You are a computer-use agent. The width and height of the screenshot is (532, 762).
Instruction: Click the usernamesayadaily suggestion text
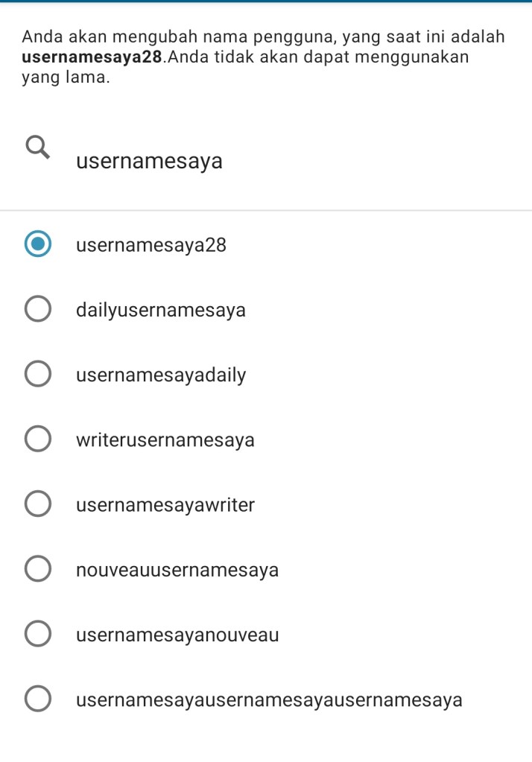click(161, 375)
